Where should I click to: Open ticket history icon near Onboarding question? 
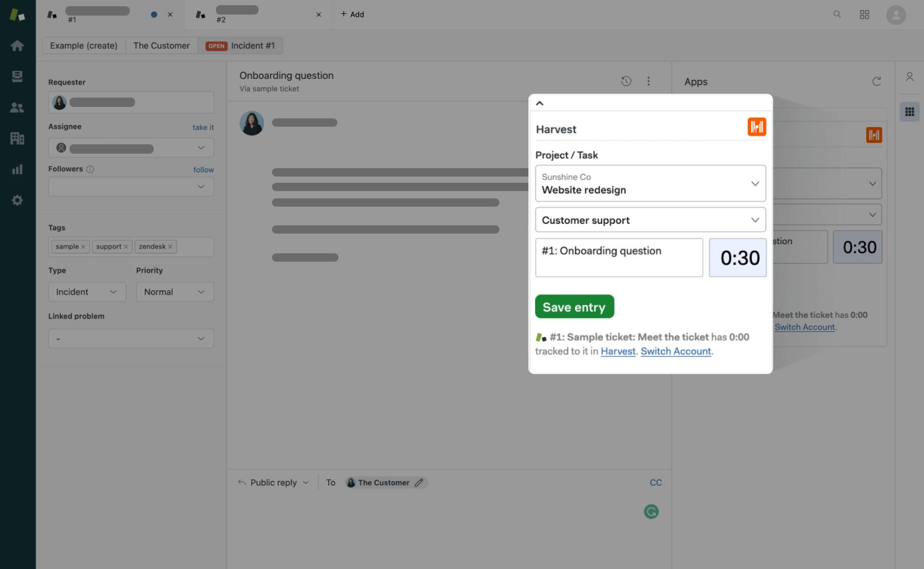point(626,81)
